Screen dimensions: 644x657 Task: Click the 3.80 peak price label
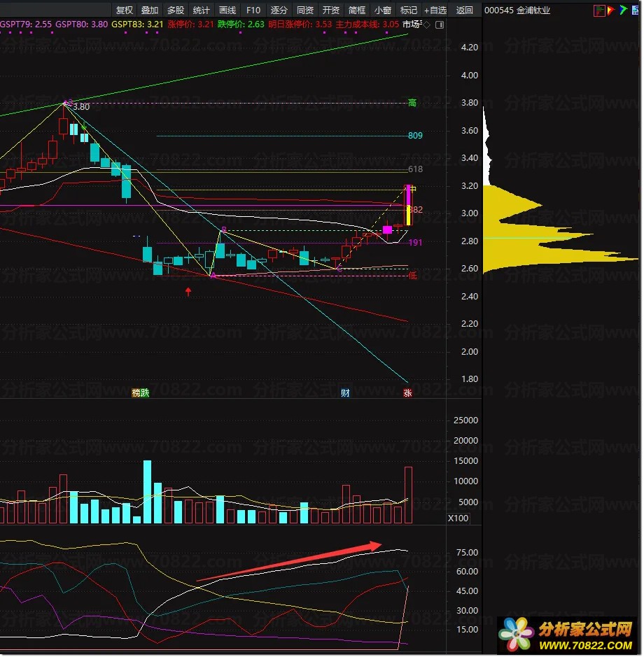[81, 107]
